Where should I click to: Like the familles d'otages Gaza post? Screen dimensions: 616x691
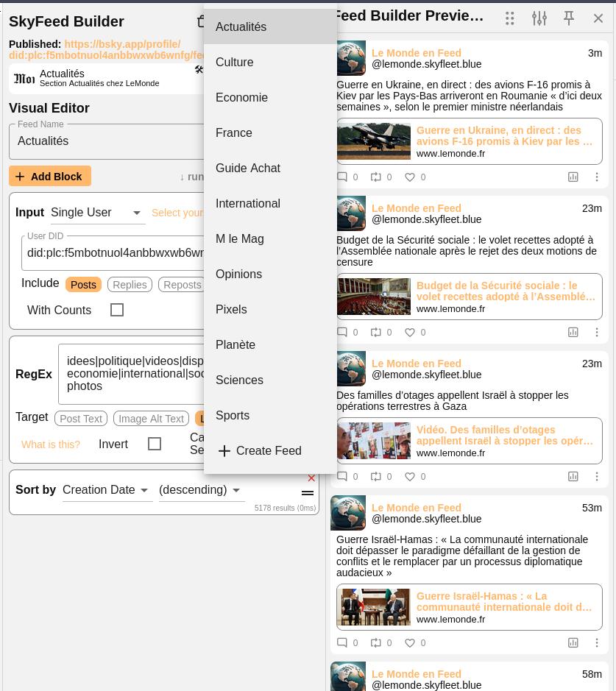[x=410, y=476]
